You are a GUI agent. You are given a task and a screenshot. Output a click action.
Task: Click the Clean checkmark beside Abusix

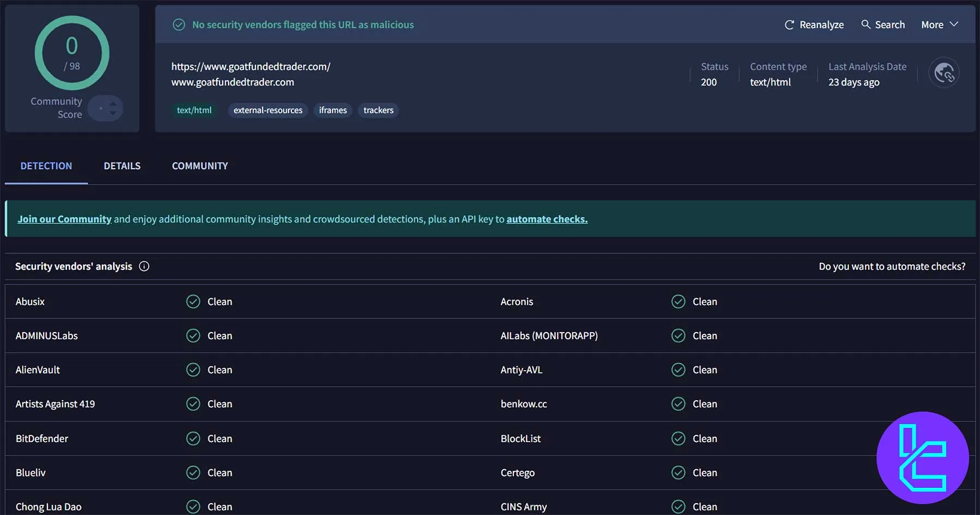[x=193, y=301]
